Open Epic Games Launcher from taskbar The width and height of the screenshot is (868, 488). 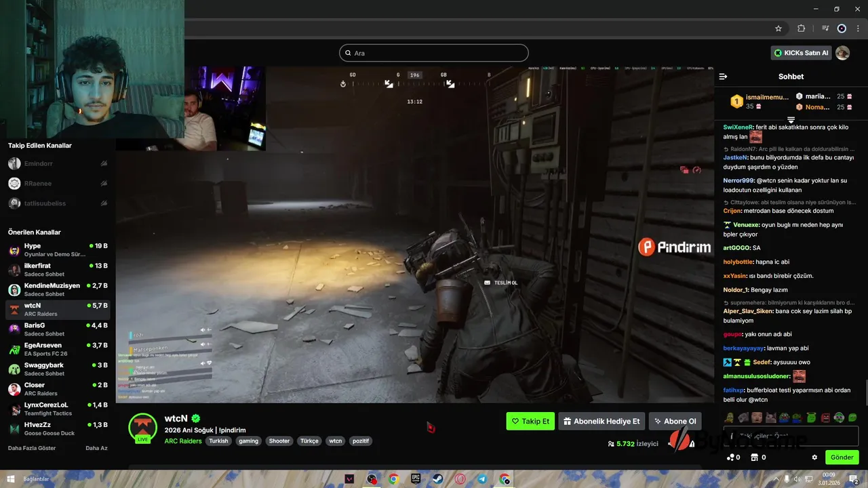(416, 479)
